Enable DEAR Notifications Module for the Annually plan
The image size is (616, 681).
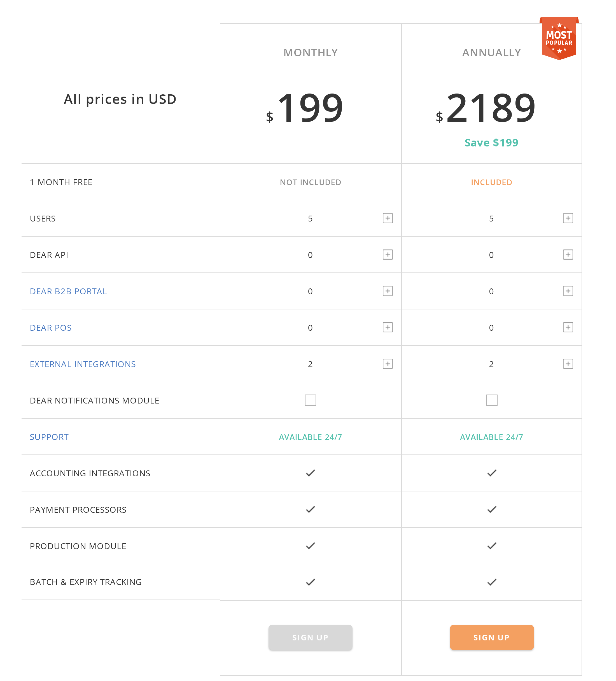pos(492,400)
